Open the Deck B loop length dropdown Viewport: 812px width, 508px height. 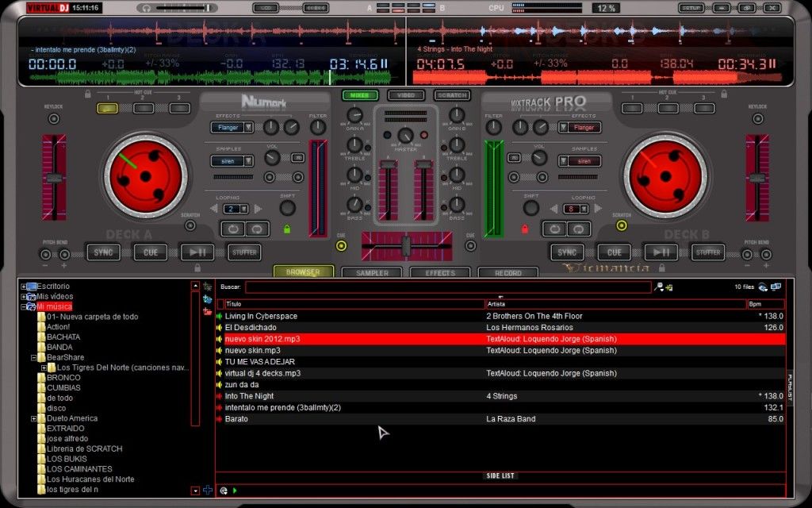coord(584,209)
